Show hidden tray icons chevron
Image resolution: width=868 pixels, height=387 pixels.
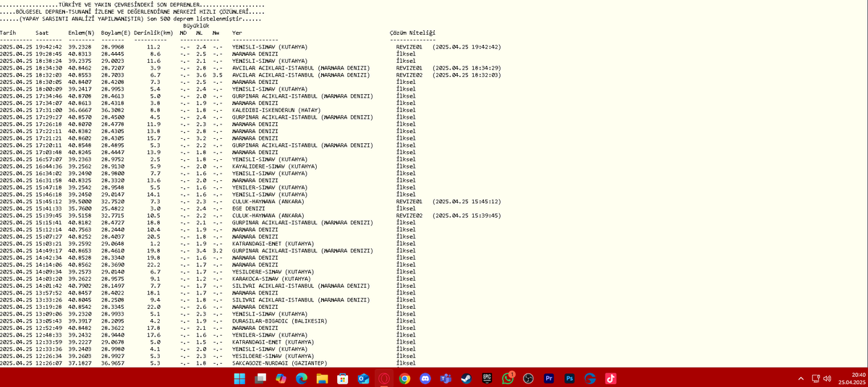(x=801, y=378)
